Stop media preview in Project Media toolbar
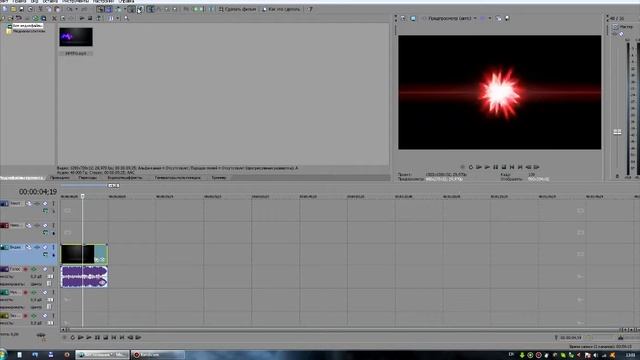640x360 pixels. tap(90, 18)
